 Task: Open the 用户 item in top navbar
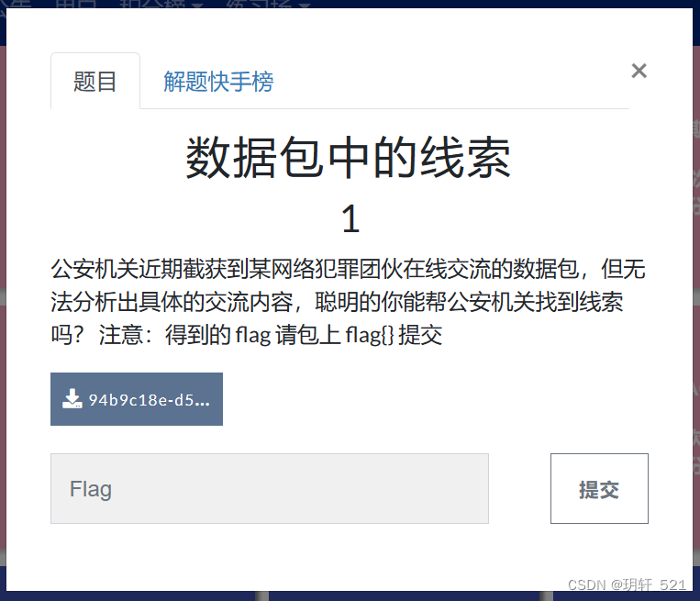pyautogui.click(x=76, y=4)
